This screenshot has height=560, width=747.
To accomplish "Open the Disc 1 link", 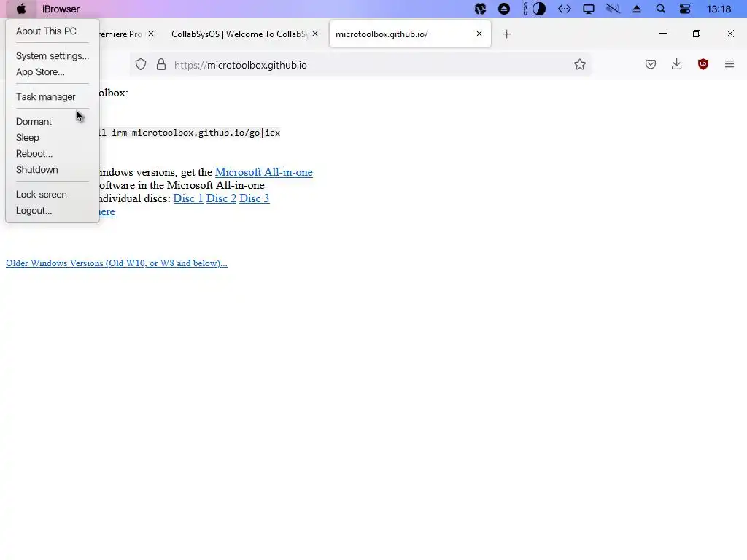I will [x=188, y=198].
